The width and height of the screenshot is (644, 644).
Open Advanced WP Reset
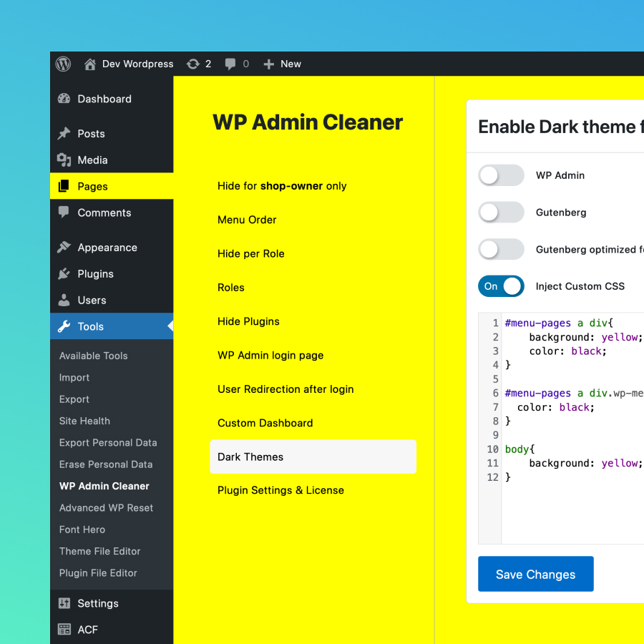pos(106,507)
